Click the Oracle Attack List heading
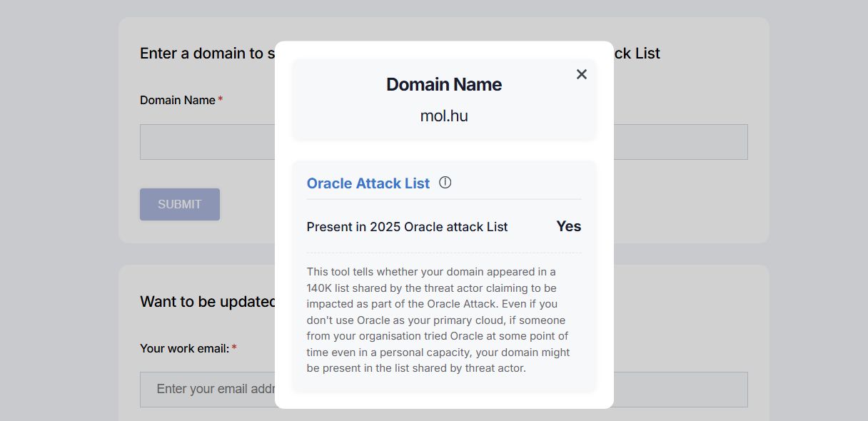 click(x=368, y=183)
